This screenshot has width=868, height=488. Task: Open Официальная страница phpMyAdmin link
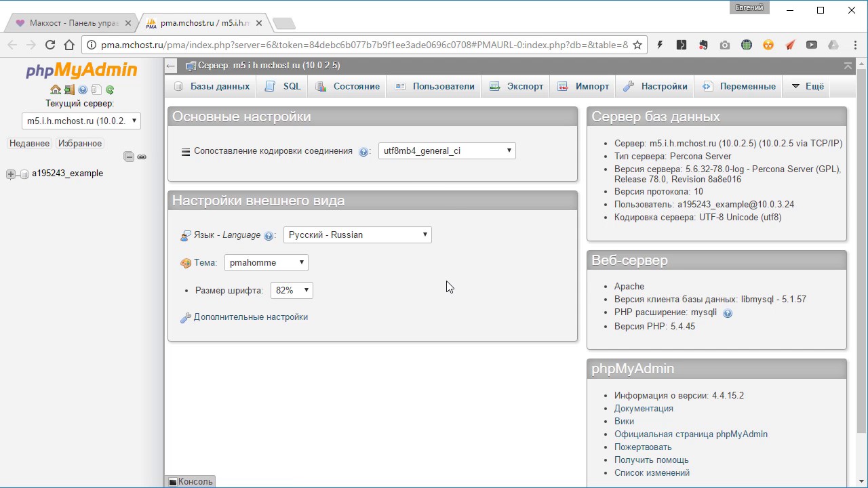point(691,434)
